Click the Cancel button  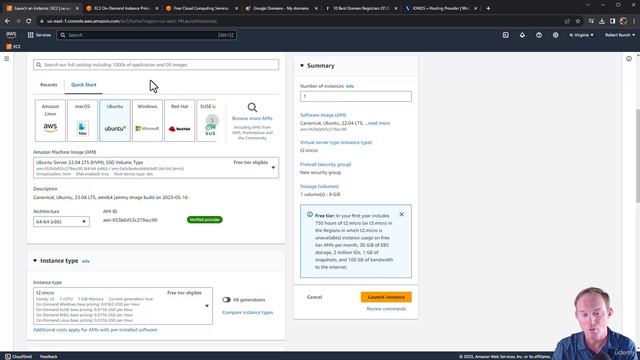[x=314, y=297]
